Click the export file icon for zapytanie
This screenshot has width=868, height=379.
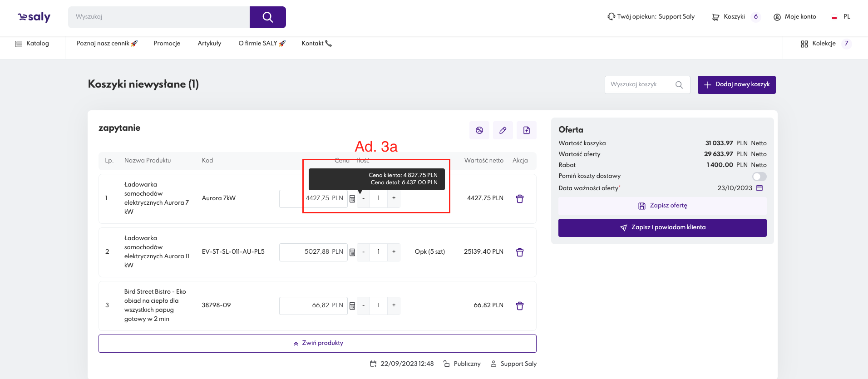click(x=526, y=130)
